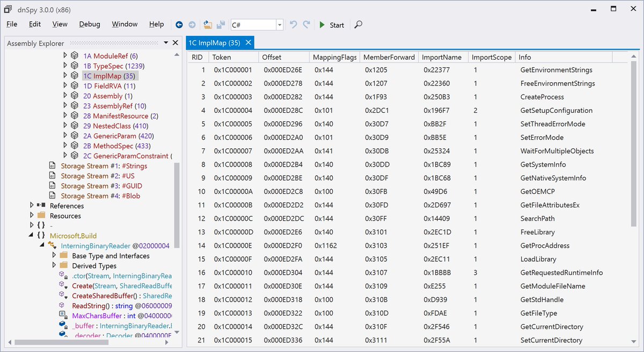Viewport: 644px width, 352px height.
Task: Sort by the Token column header
Action: click(232, 57)
